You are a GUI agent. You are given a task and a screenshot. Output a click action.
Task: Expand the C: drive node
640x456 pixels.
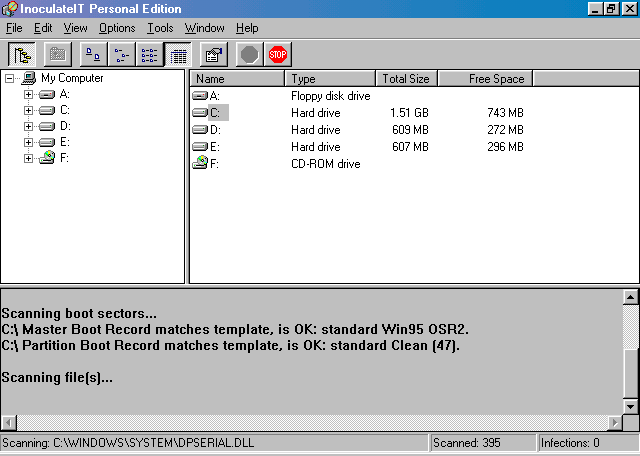(x=28, y=111)
